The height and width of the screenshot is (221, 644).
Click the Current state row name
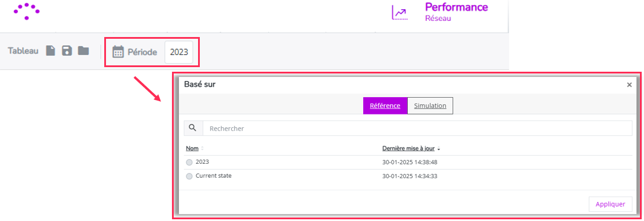pyautogui.click(x=214, y=175)
